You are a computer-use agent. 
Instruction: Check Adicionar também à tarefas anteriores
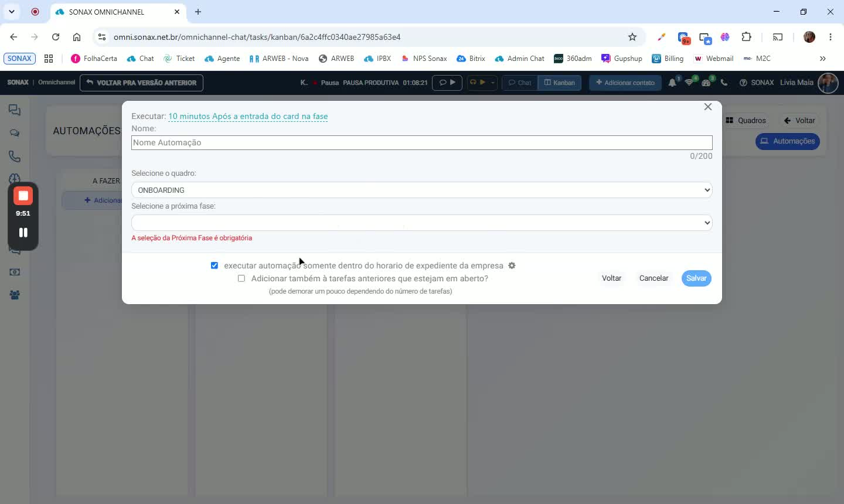pos(241,278)
